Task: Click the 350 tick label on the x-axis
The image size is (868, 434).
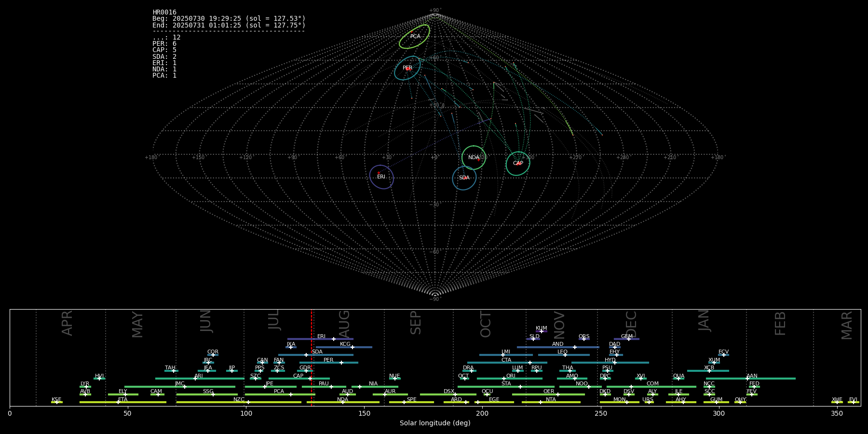Action: click(837, 413)
